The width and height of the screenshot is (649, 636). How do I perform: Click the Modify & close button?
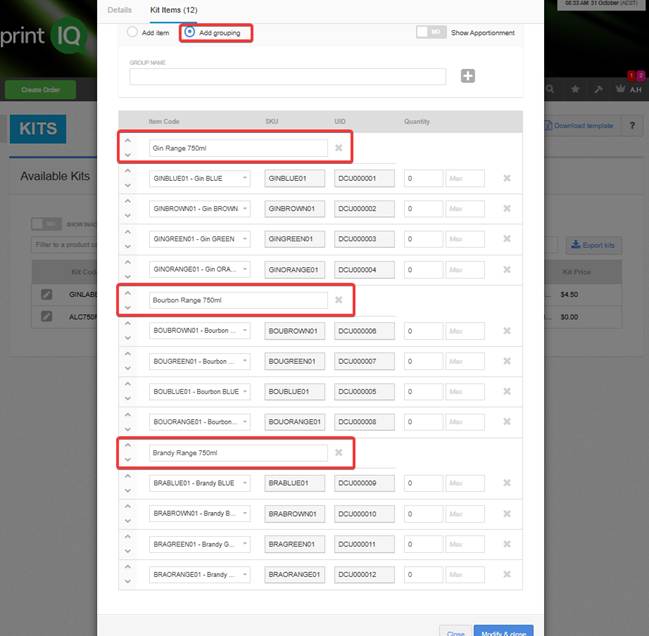(x=503, y=632)
